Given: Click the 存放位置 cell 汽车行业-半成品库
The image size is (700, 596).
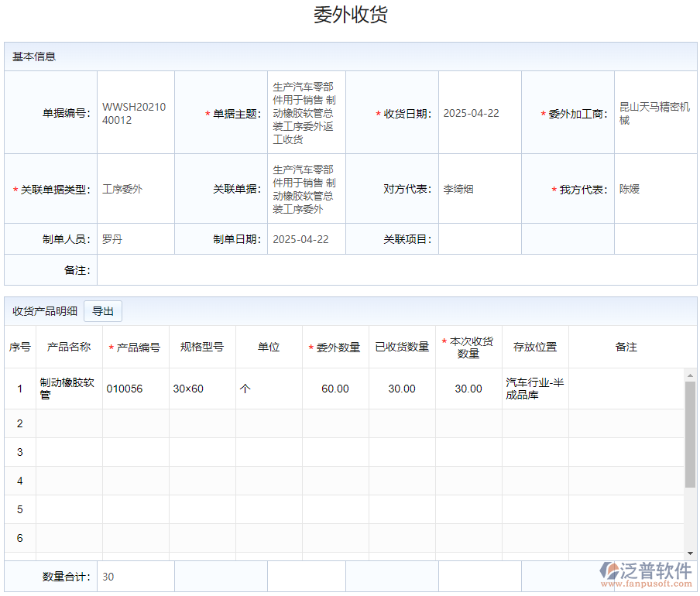Looking at the screenshot, I should pyautogui.click(x=534, y=389).
